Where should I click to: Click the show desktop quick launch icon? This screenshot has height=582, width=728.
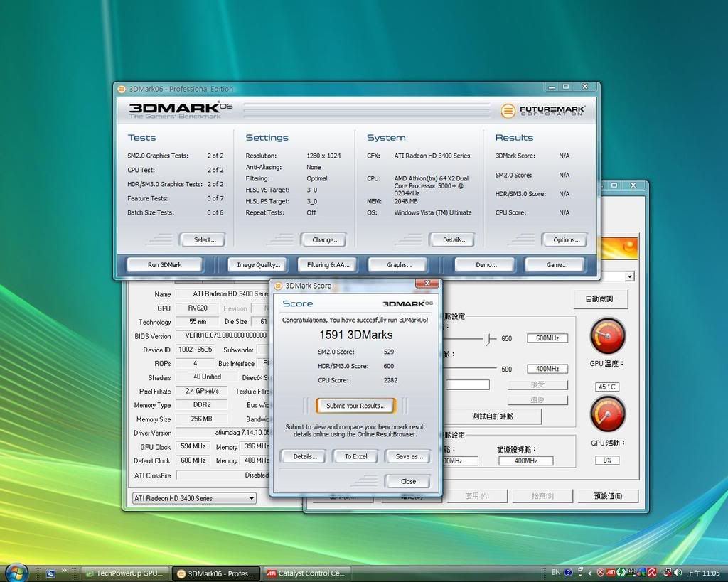[50, 573]
